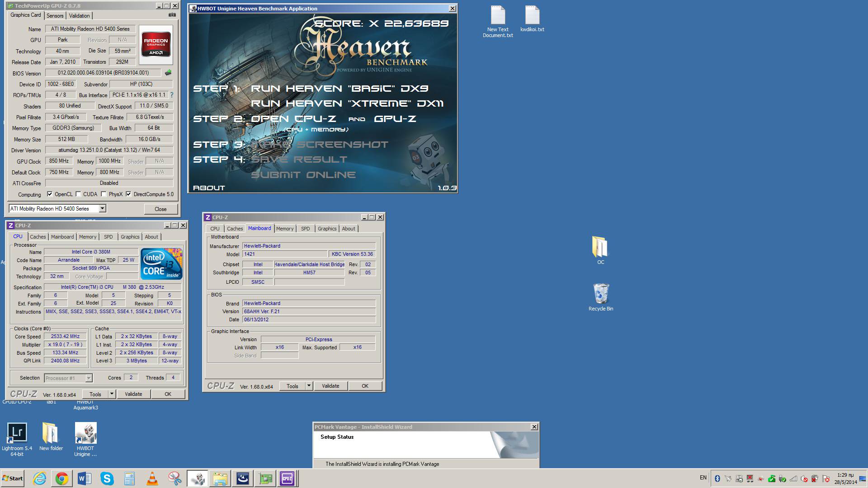Expand Tools dropdown arrow in Mainboard window

tap(309, 386)
